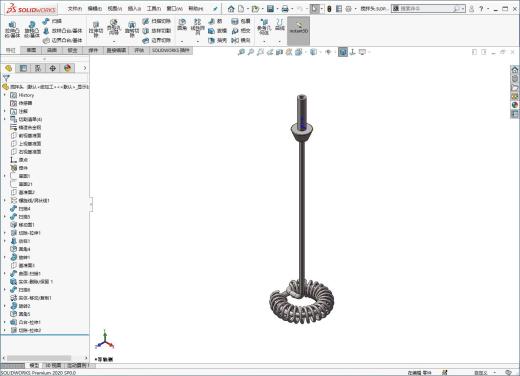520x376 pixels.
Task: Open the Reference Geometry tool
Action: (264, 27)
